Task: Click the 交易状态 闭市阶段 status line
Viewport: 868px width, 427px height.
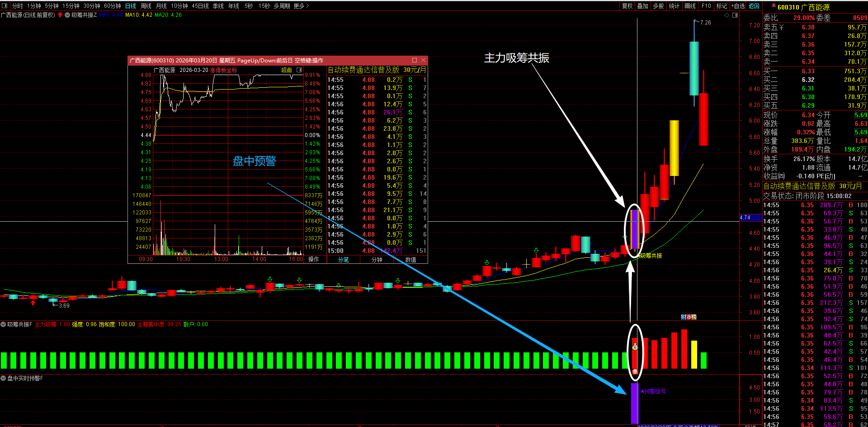Action: [x=807, y=196]
